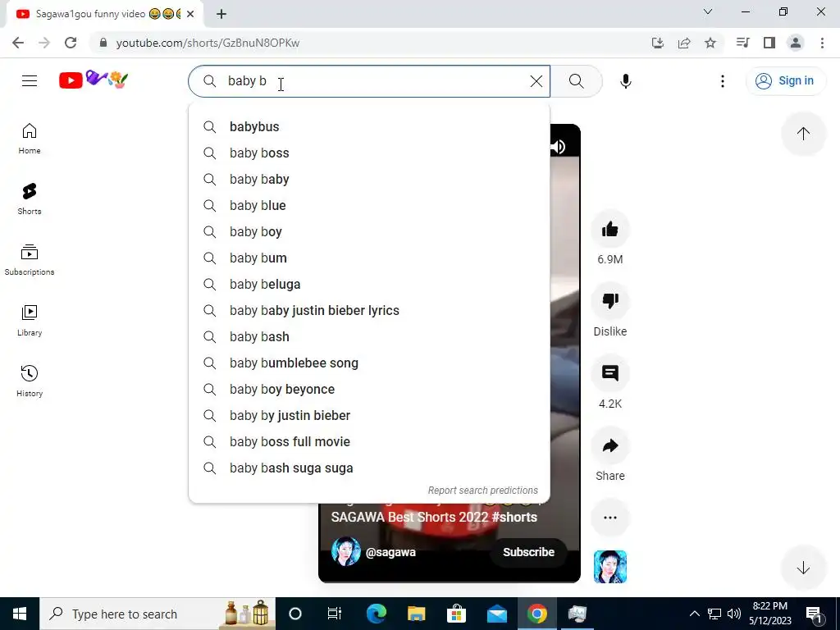The width and height of the screenshot is (840, 630).
Task: Go to the previous short (up arrow)
Action: (803, 134)
